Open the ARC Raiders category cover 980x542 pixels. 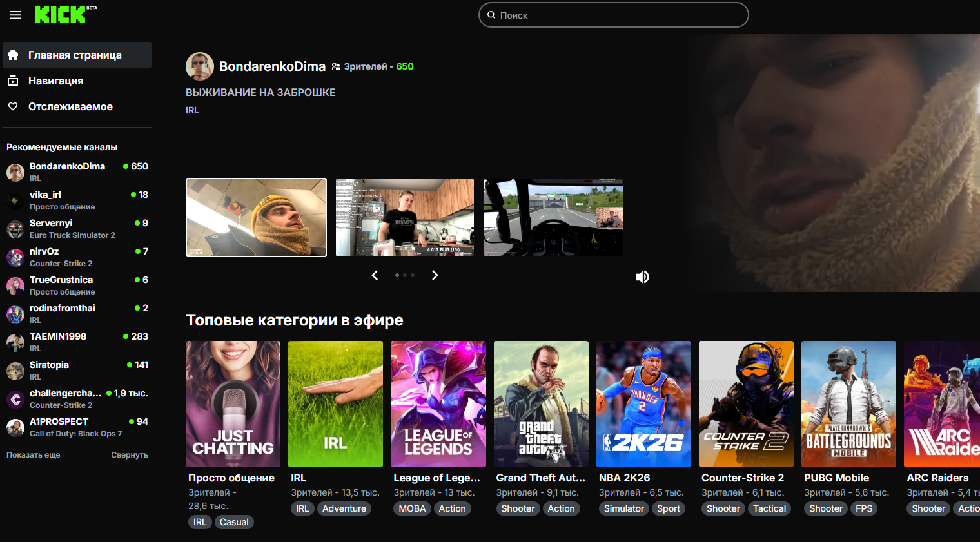coord(942,404)
